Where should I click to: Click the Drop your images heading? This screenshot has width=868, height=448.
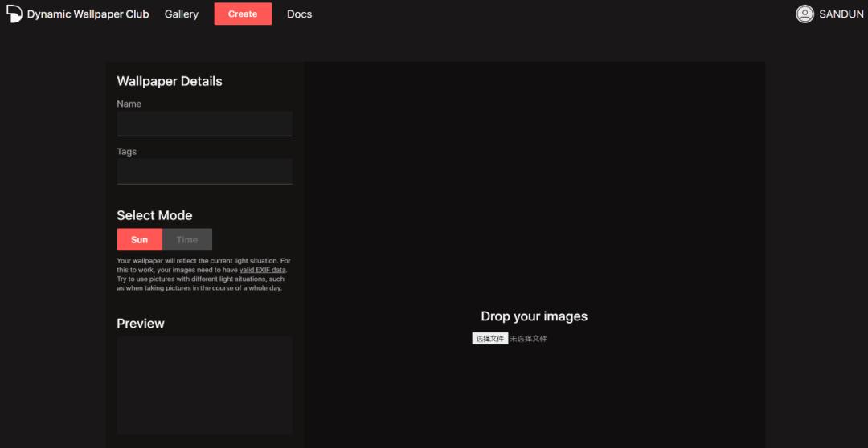tap(534, 316)
